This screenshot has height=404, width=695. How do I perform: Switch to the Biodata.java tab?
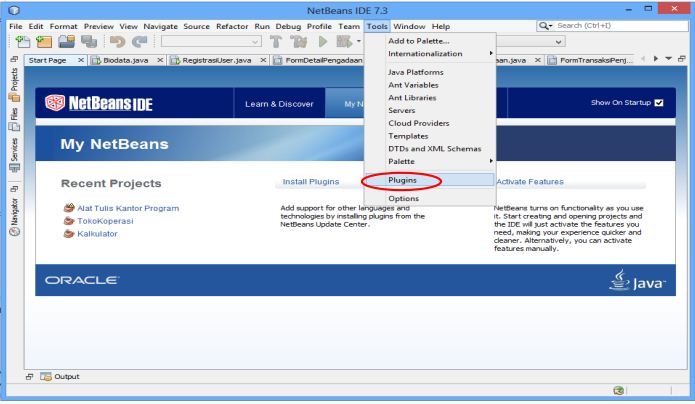[125, 60]
